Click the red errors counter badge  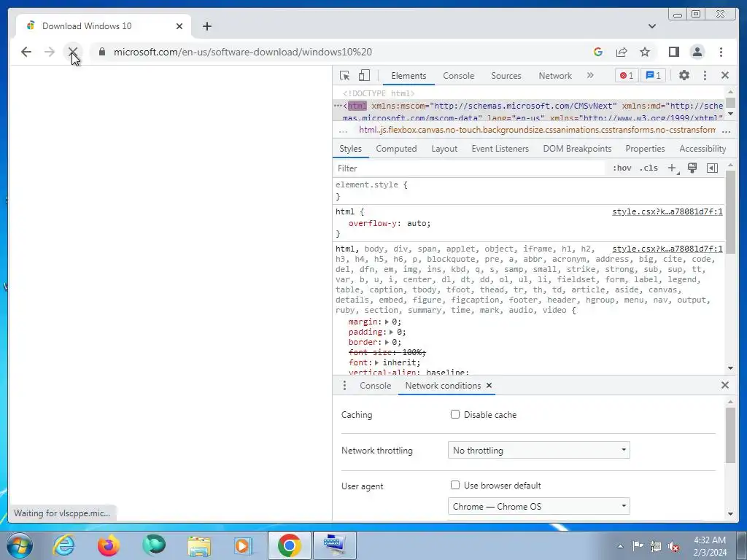pyautogui.click(x=627, y=75)
